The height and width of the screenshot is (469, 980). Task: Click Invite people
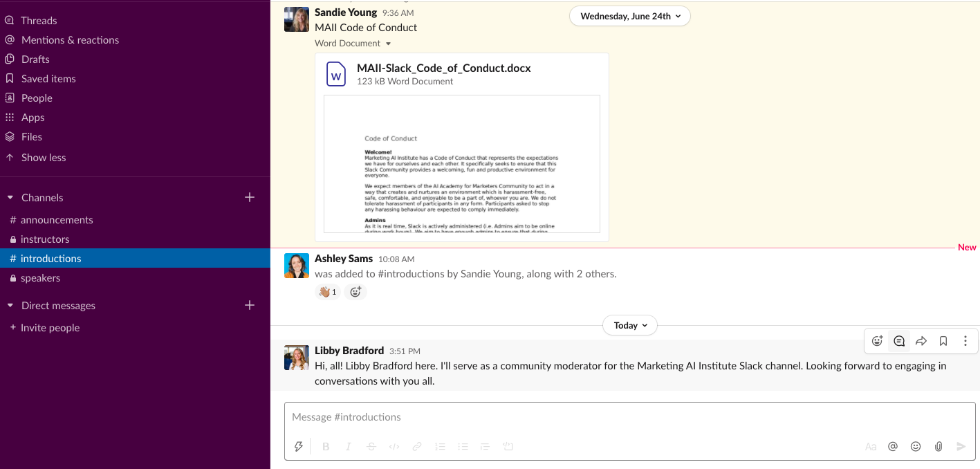(50, 328)
